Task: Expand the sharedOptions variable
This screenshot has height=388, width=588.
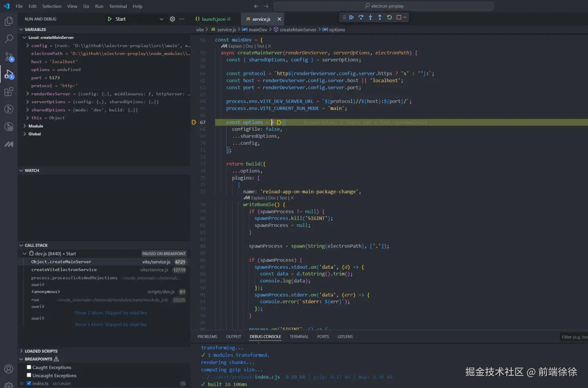Action: coord(27,110)
